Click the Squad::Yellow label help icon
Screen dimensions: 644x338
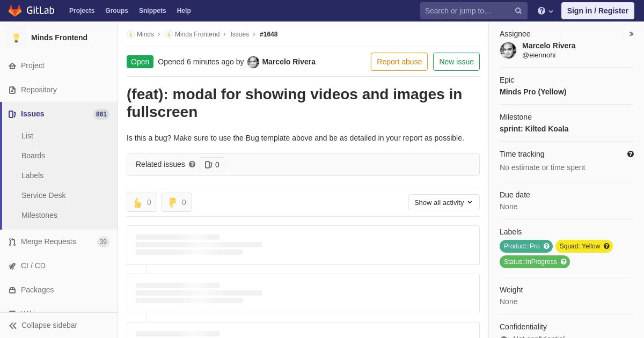[x=606, y=246]
